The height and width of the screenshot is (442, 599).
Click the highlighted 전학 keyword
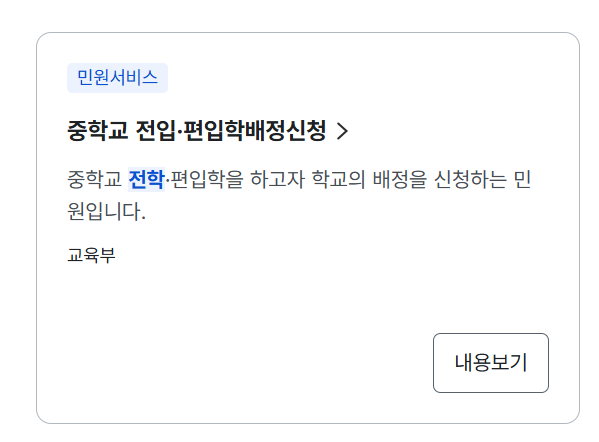pyautogui.click(x=146, y=179)
